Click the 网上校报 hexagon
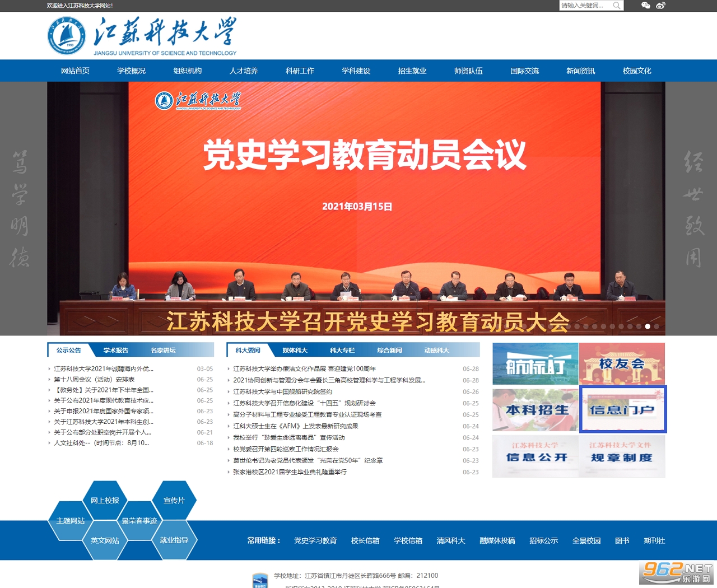 [105, 500]
